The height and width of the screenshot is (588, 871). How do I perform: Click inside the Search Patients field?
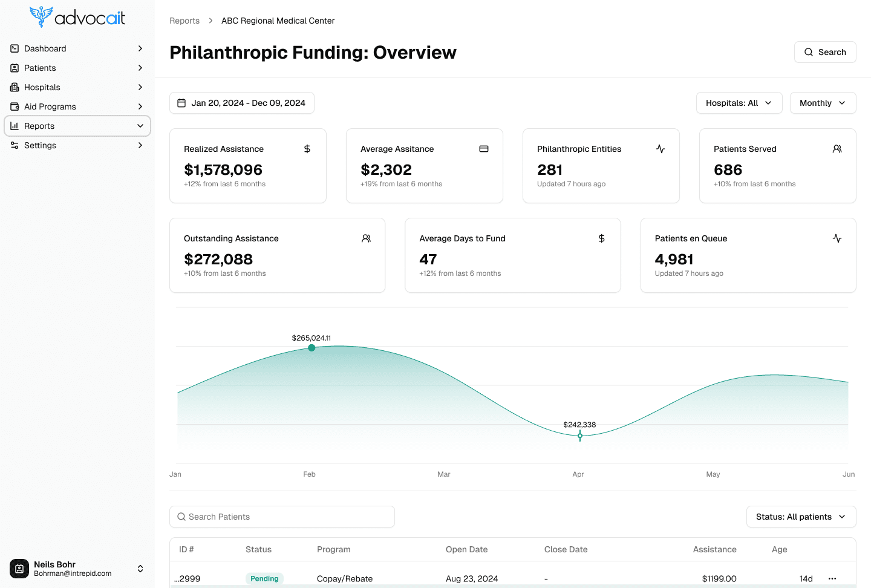[282, 517]
